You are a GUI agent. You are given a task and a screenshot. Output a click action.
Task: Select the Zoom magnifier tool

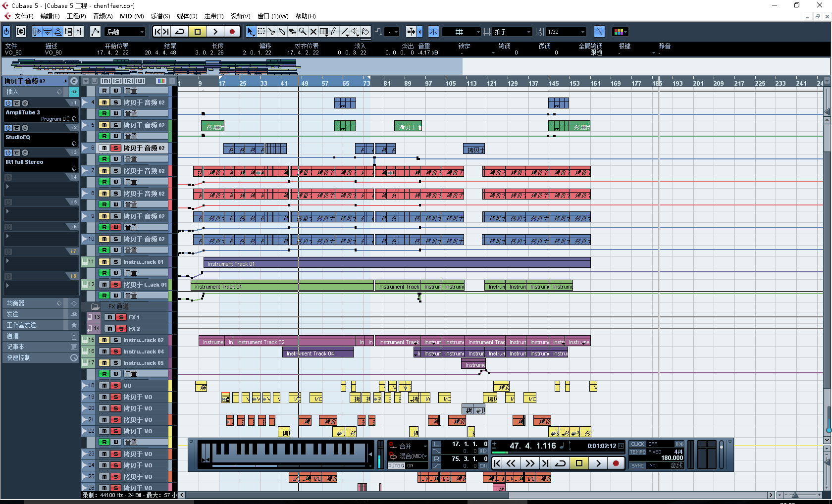point(303,32)
